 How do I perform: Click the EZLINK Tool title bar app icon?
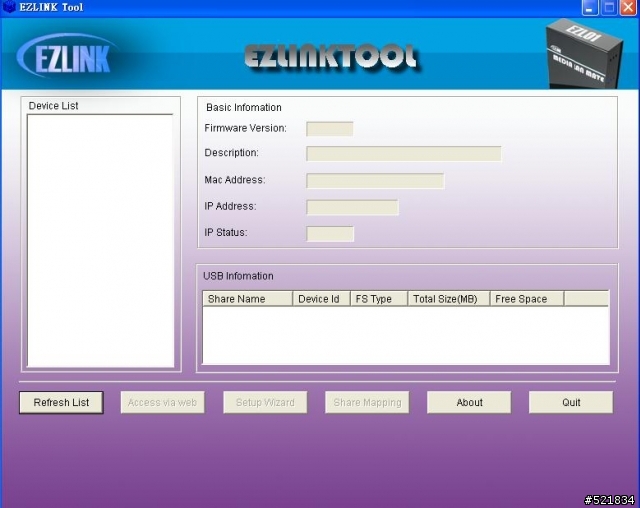click(9, 7)
